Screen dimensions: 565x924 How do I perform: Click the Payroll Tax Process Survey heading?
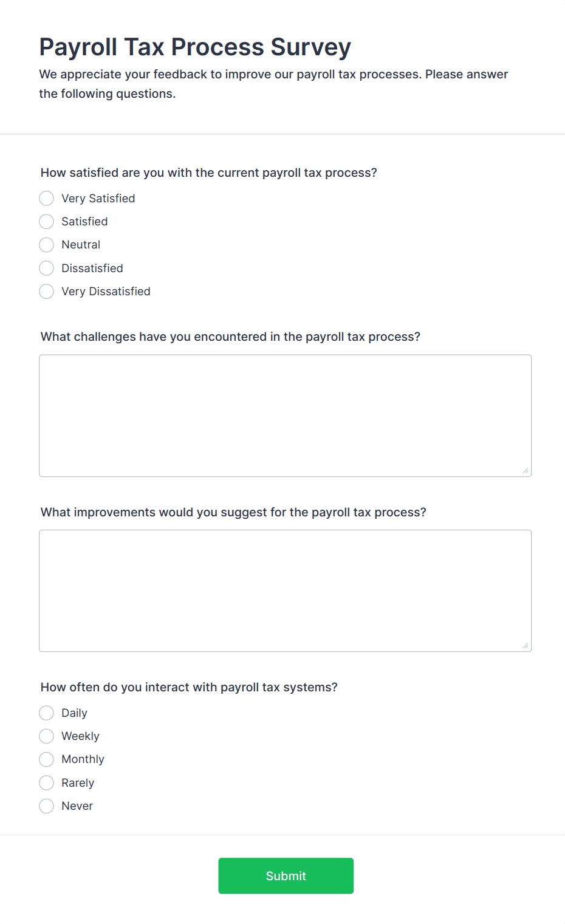(195, 47)
